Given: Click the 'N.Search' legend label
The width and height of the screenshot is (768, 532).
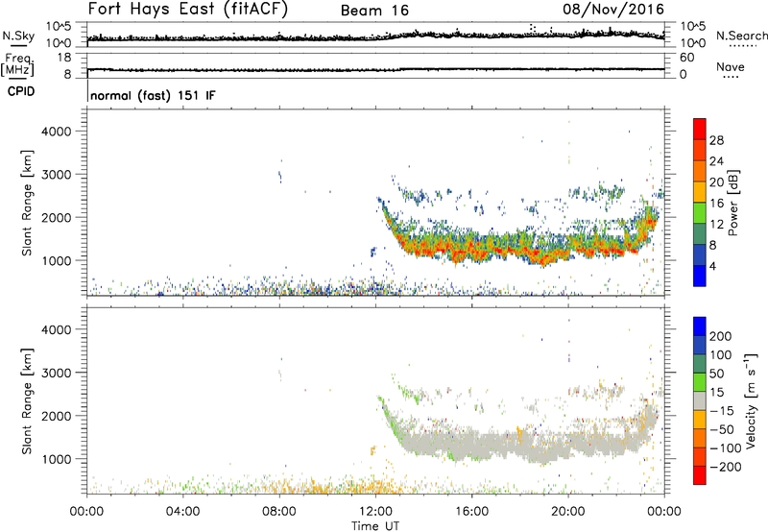Looking at the screenshot, I should click(742, 36).
